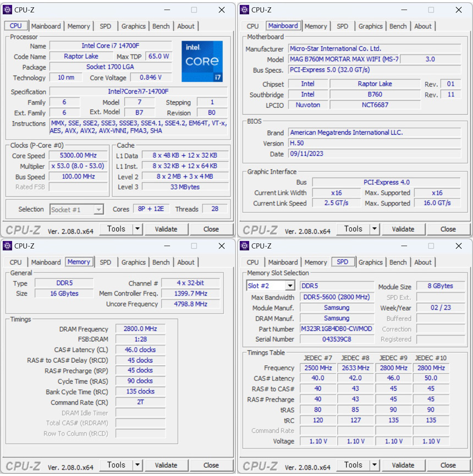Image resolution: width=473 pixels, height=476 pixels.
Task: Click Serial Number 043539C8
Action: point(337,339)
